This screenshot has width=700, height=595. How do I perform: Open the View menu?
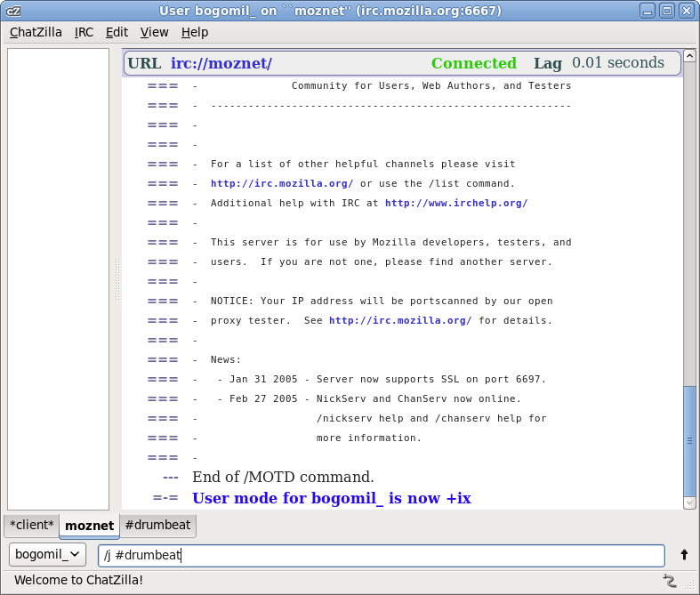(155, 32)
